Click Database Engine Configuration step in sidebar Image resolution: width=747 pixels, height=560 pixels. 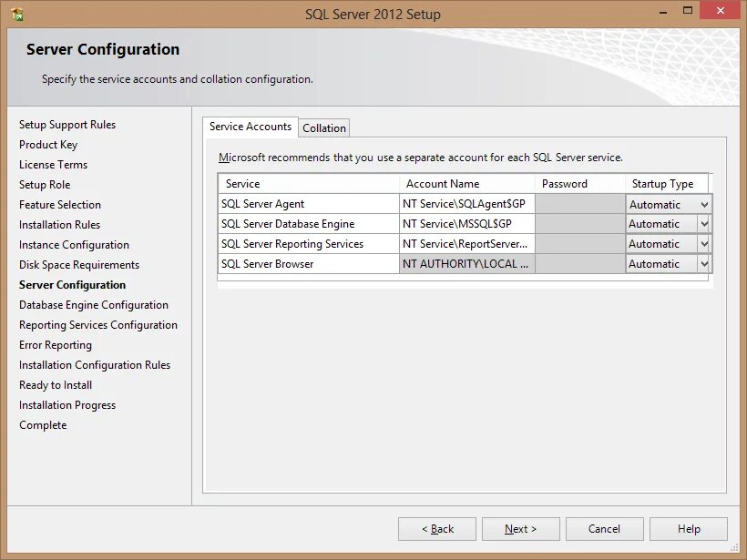click(x=94, y=305)
